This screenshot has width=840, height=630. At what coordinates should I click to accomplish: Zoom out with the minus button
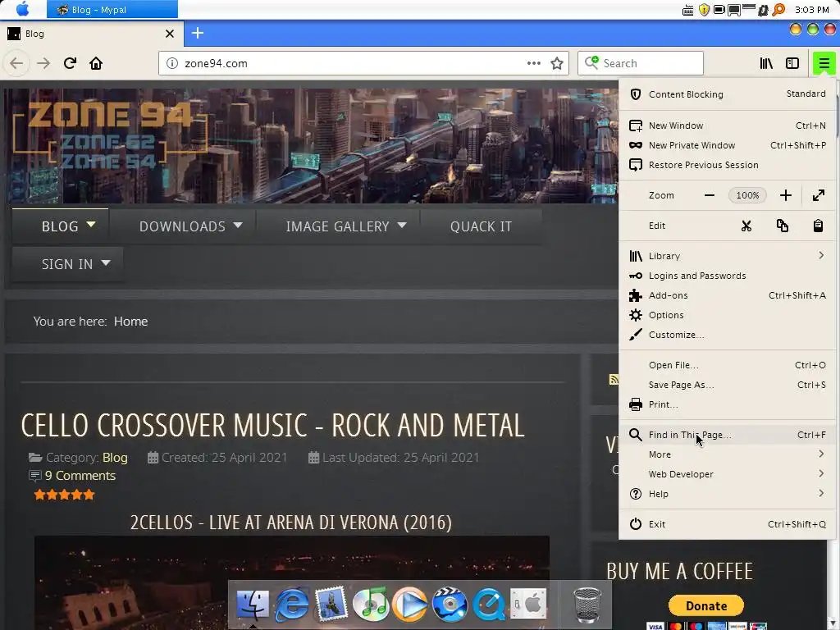point(710,195)
